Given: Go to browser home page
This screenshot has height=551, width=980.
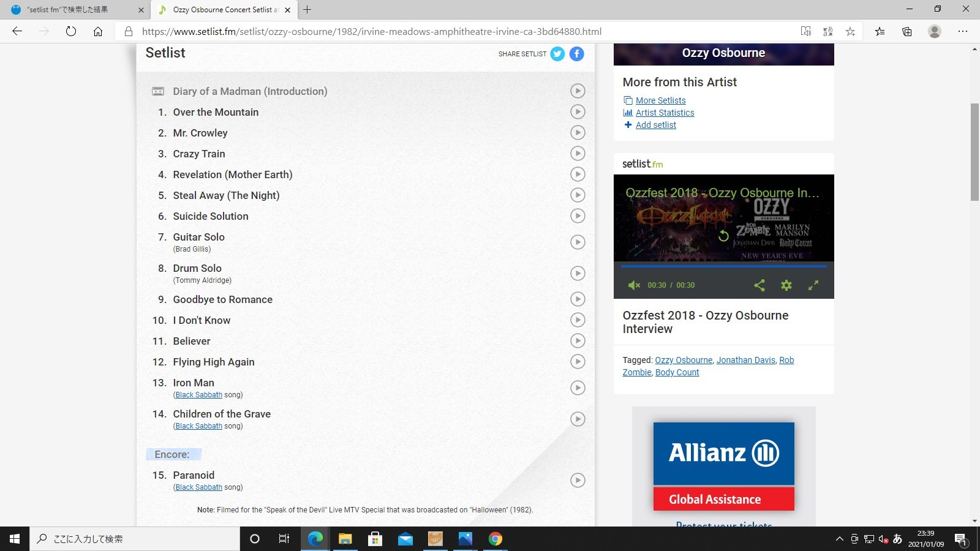Looking at the screenshot, I should tap(98, 31).
